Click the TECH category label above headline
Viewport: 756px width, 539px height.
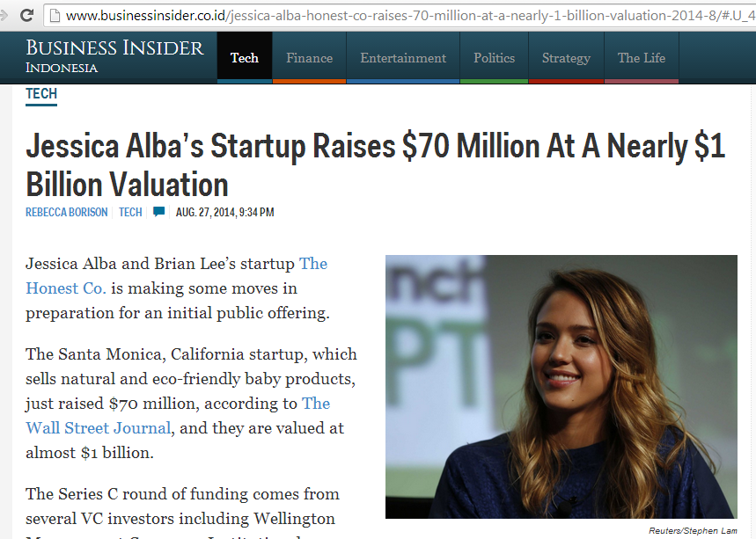[x=41, y=94]
